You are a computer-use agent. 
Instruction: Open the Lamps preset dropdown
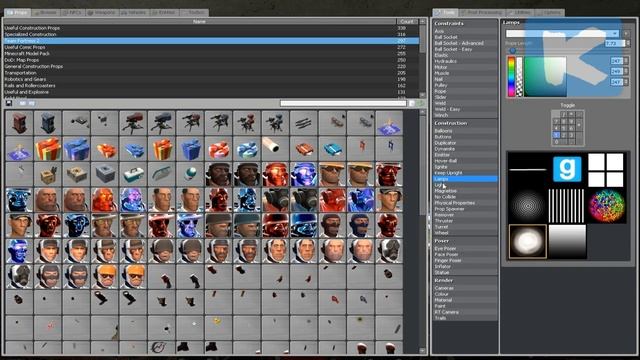(x=562, y=33)
